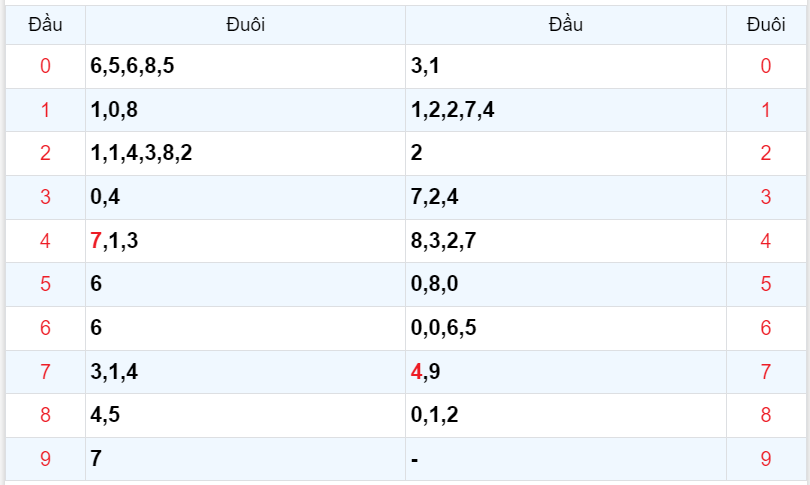This screenshot has width=810, height=485.
Task: Select the cell showing 8,3,2,7
Action: (x=444, y=240)
